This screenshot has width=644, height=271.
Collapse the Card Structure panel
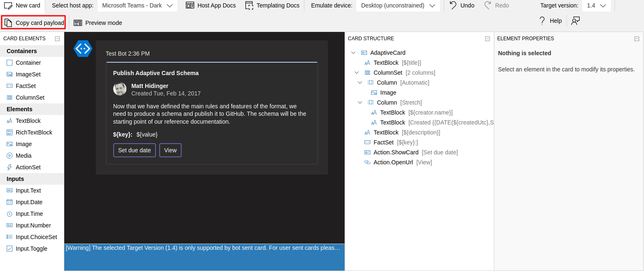coord(487,39)
